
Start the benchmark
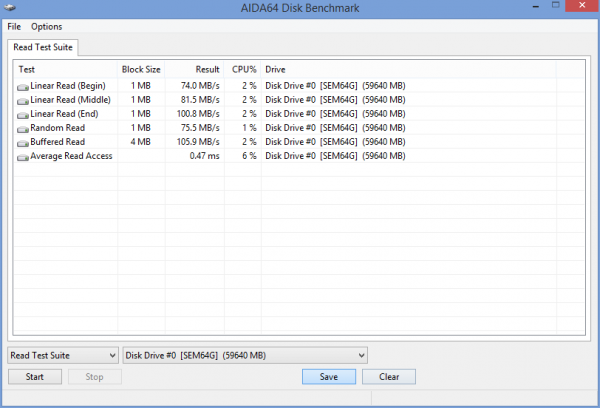click(35, 377)
